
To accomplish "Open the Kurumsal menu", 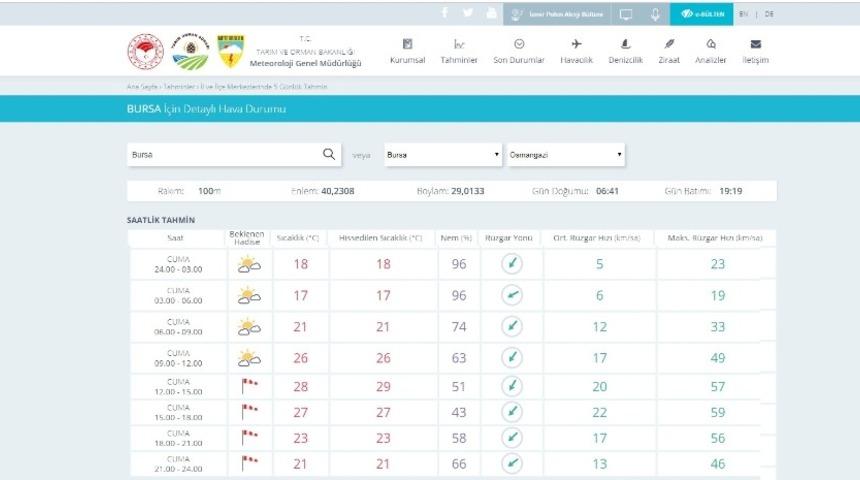I will pyautogui.click(x=408, y=52).
